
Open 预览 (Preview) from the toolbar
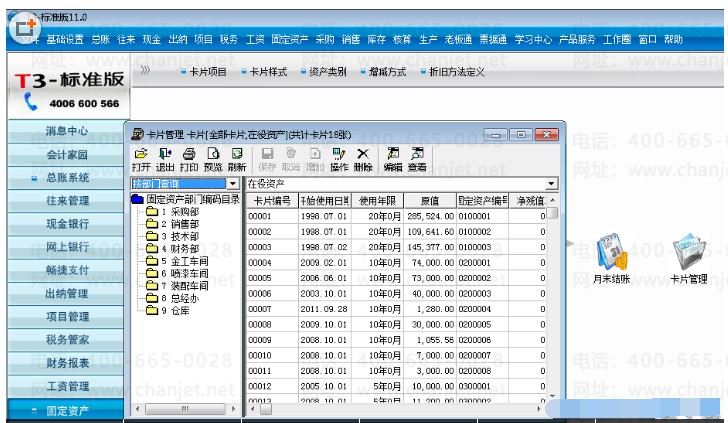[x=213, y=159]
